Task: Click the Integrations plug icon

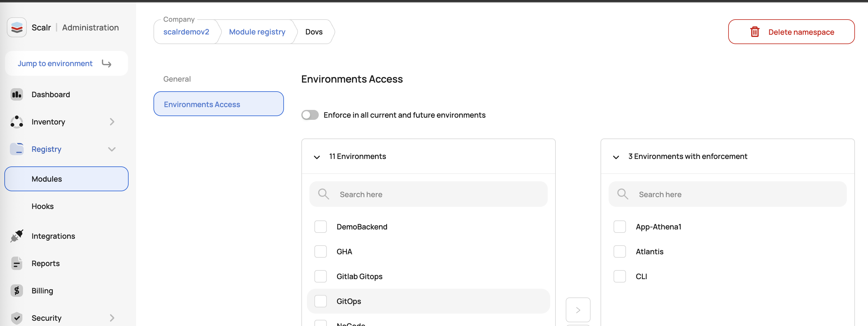Action: [16, 236]
